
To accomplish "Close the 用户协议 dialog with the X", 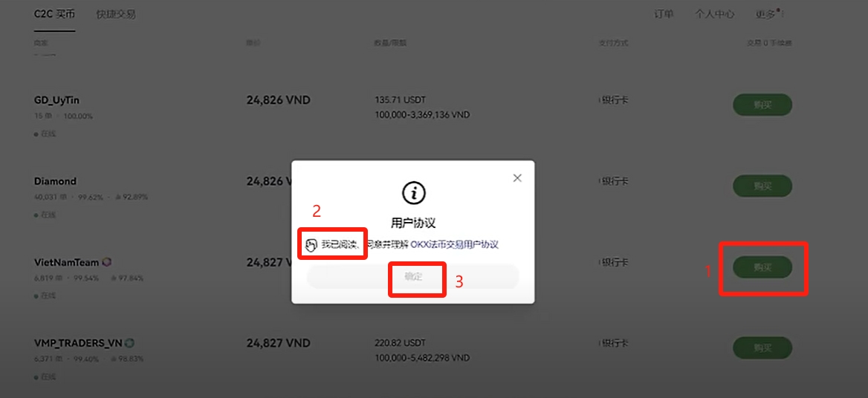I will (517, 178).
